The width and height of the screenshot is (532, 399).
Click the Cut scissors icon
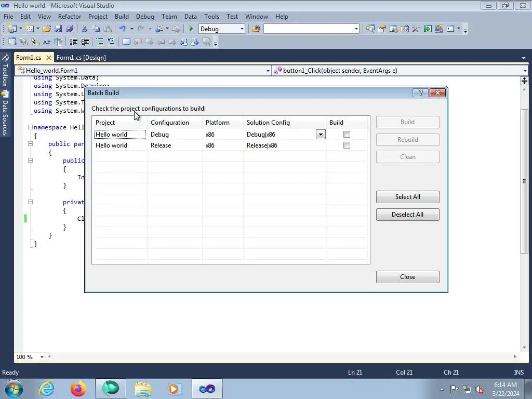pos(85,29)
